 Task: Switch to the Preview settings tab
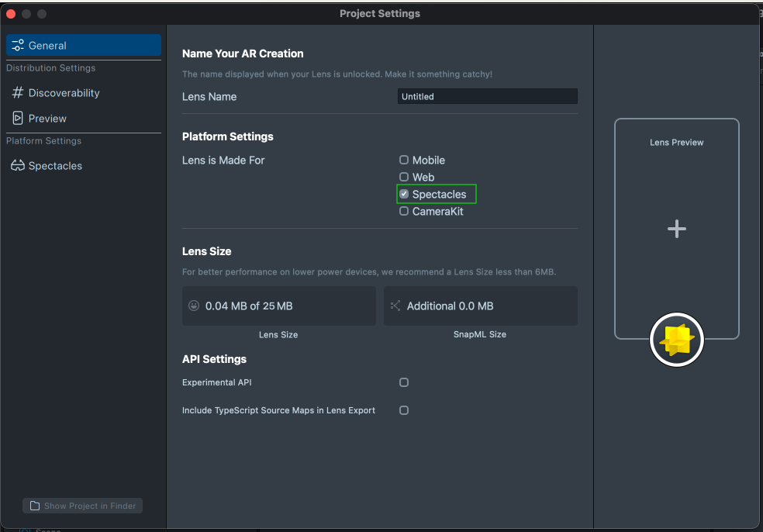(47, 119)
